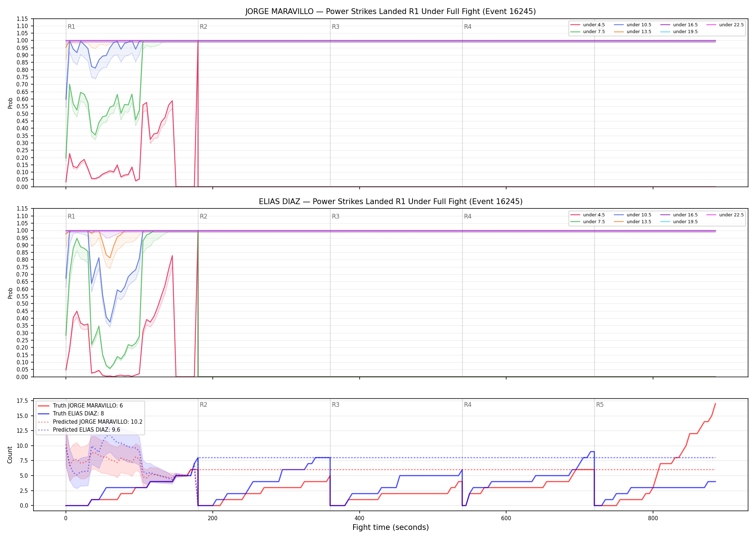Click the R4 round label in Count chart
Screen dimensions: 756x540
pyautogui.click(x=468, y=405)
